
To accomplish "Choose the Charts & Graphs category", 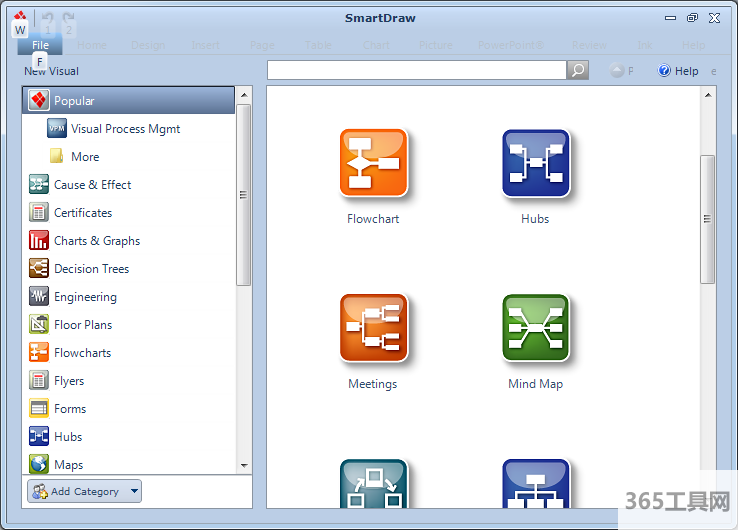I will pyautogui.click(x=96, y=241).
